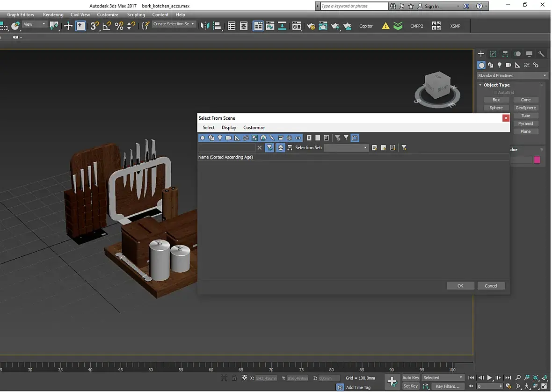The width and height of the screenshot is (552, 392).
Task: Expand the Standard Primitives dropdown
Action: 512,76
